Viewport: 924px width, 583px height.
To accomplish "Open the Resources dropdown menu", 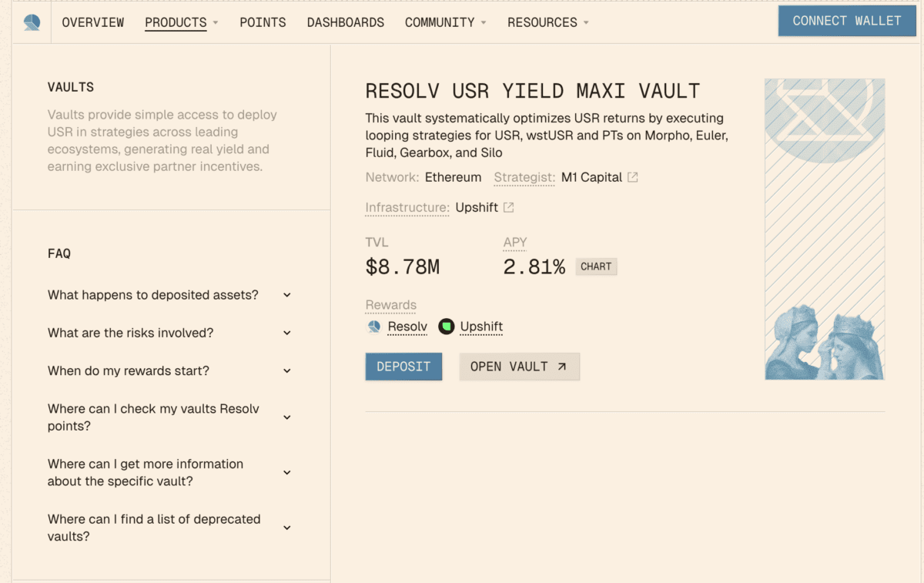I will click(x=548, y=22).
